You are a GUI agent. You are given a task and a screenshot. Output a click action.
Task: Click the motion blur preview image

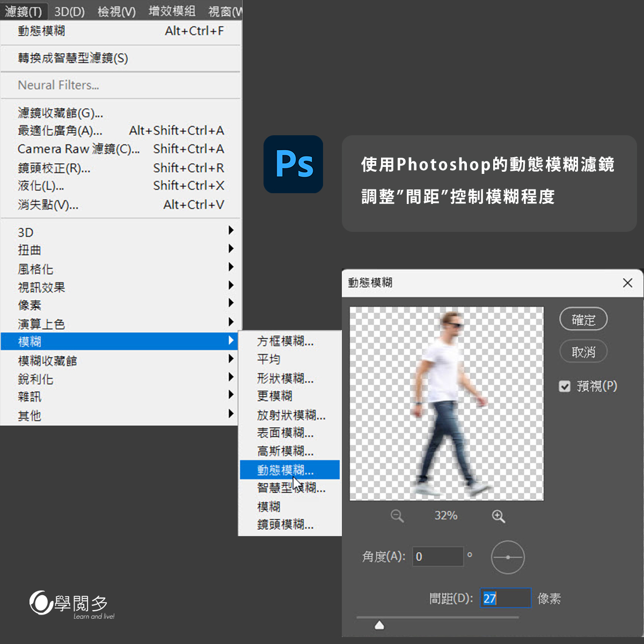(447, 404)
